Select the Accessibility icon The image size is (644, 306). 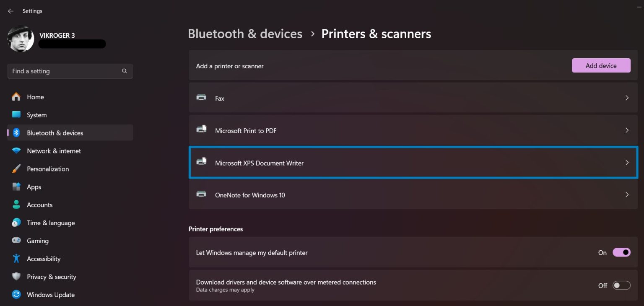(x=16, y=259)
